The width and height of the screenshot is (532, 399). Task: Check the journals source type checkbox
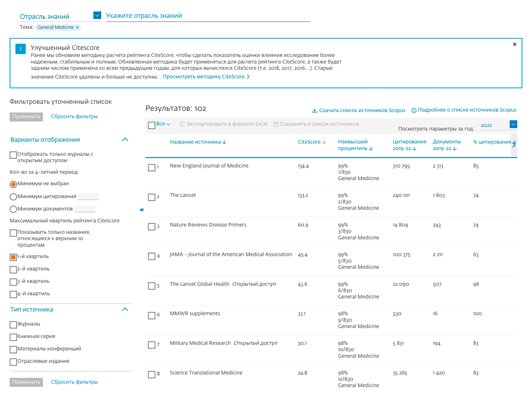13,325
